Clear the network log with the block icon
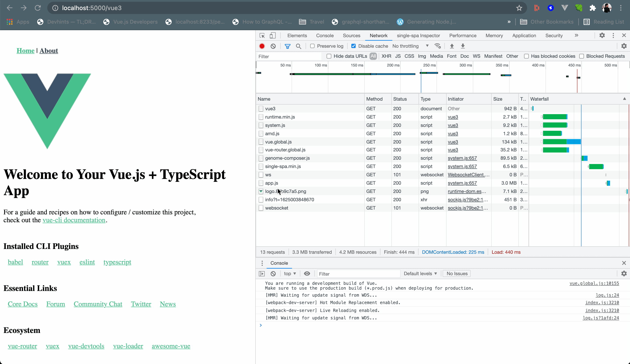The height and width of the screenshot is (364, 630). (273, 46)
